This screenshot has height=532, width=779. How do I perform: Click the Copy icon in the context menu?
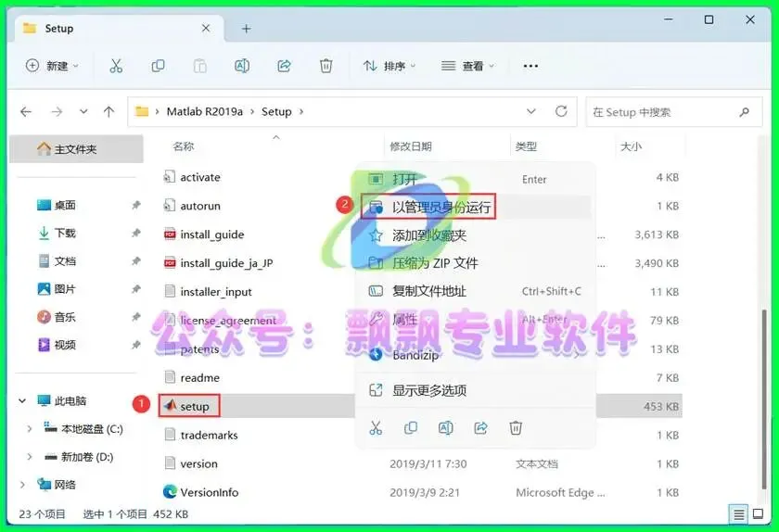point(411,427)
